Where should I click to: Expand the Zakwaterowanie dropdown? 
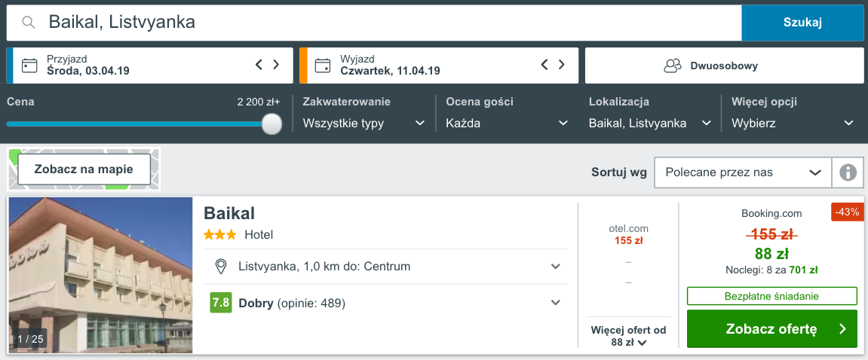click(363, 123)
